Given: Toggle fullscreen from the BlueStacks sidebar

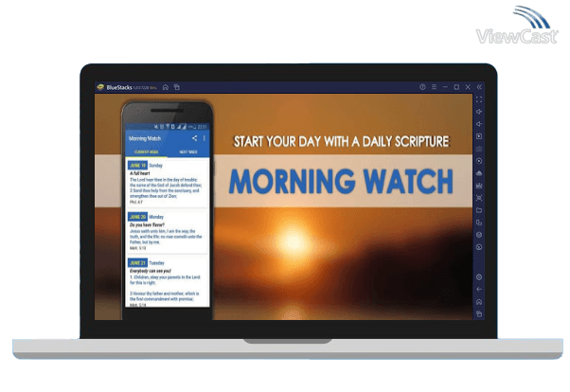Looking at the screenshot, I should [x=479, y=99].
